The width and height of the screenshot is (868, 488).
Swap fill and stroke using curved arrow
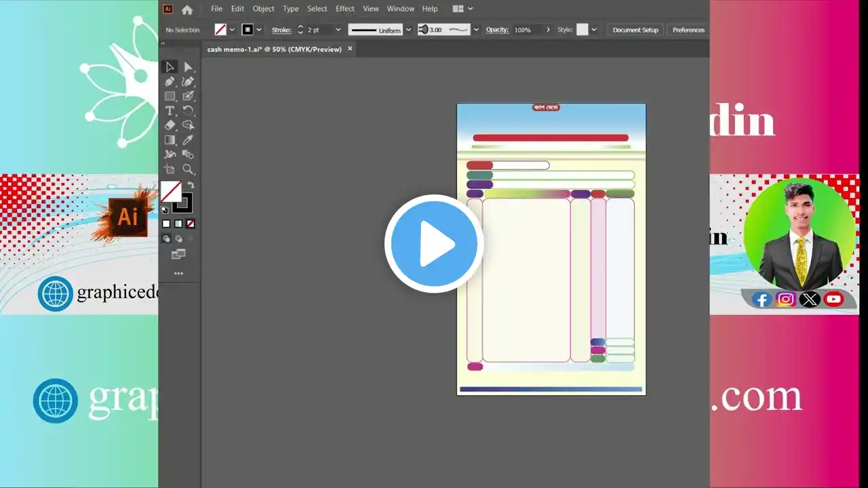coord(191,185)
